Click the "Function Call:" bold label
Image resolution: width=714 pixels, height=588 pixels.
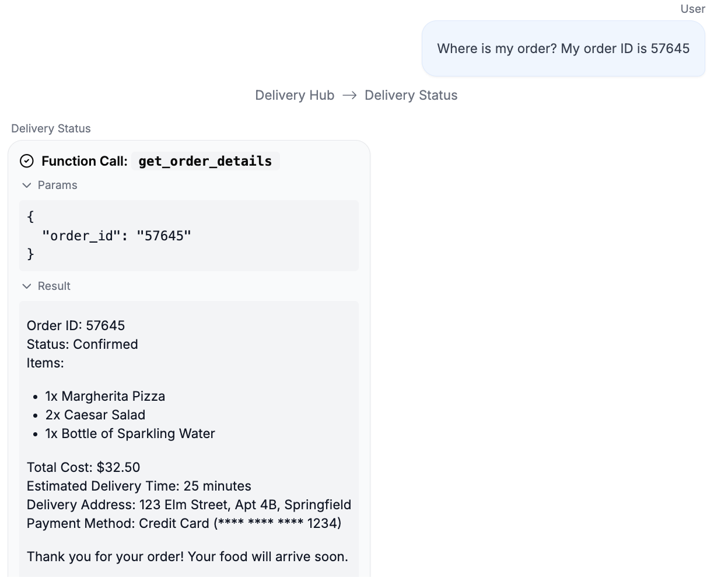(x=85, y=161)
